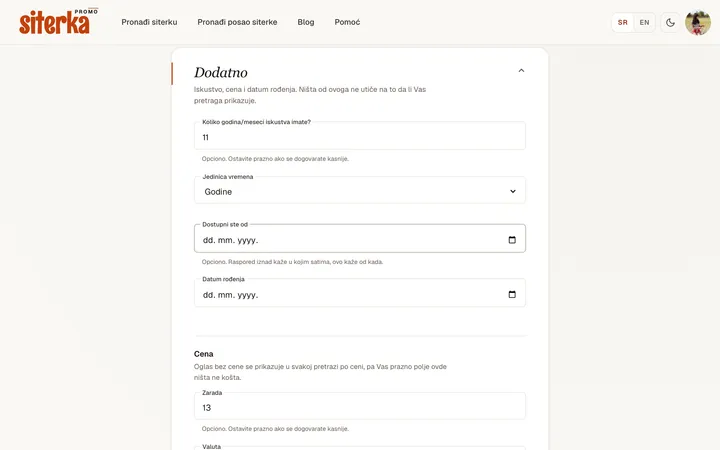Focus the Zarada price input
Viewport: 720px width, 450px height.
[360, 407]
